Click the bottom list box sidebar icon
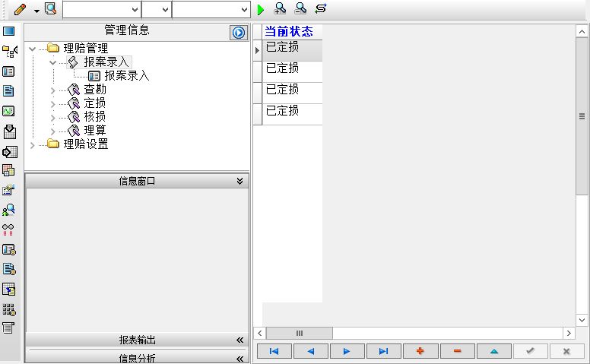590x364 pixels. click(8, 328)
